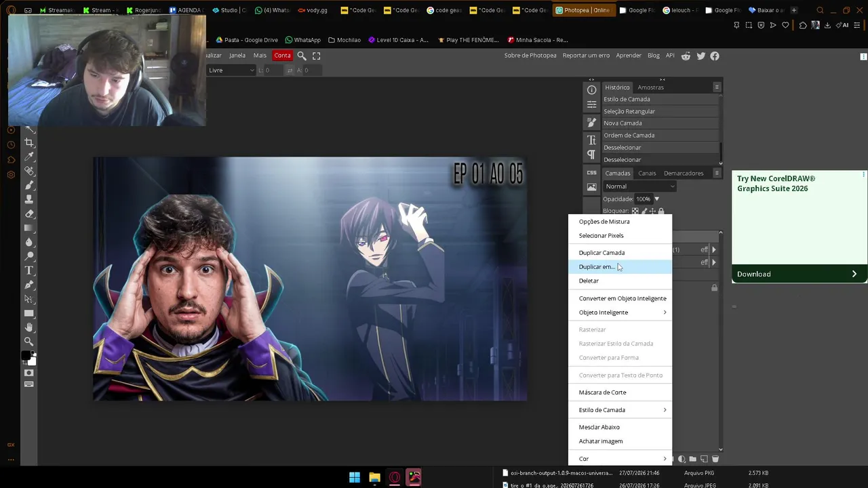Open the image preview panel icon
This screenshot has width=868, height=488.
click(591, 187)
